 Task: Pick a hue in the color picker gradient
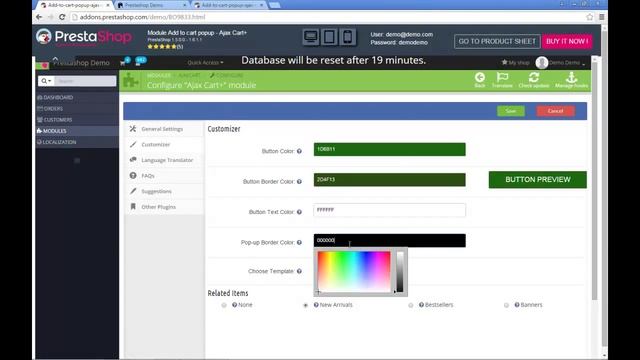pyautogui.click(x=354, y=271)
